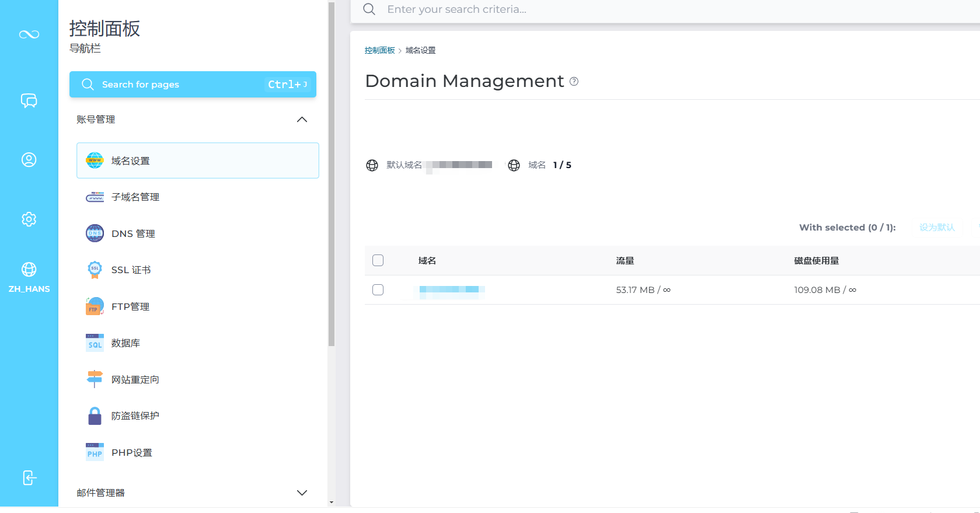Click the DNS 管理 icon
Screen dimensions: 980x513
click(x=95, y=233)
